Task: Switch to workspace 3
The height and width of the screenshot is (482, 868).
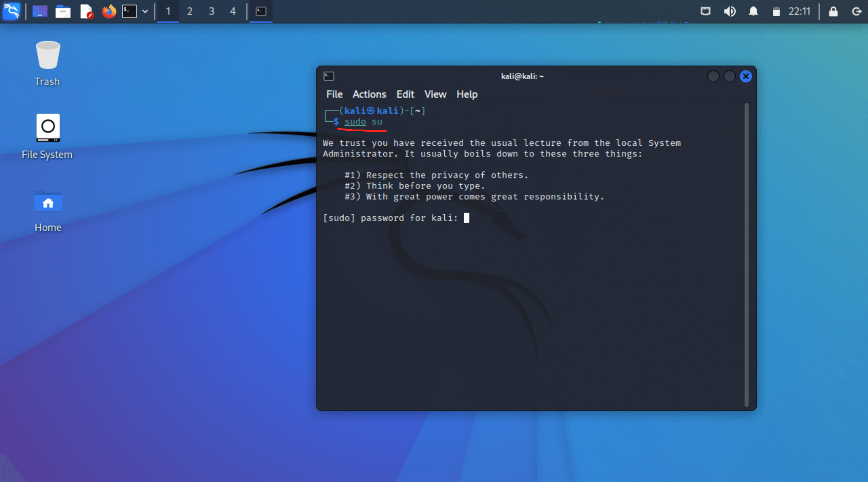Action: tap(211, 11)
